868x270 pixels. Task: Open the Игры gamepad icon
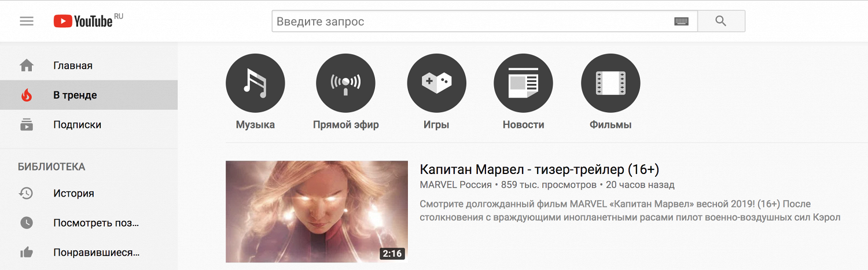tap(437, 84)
